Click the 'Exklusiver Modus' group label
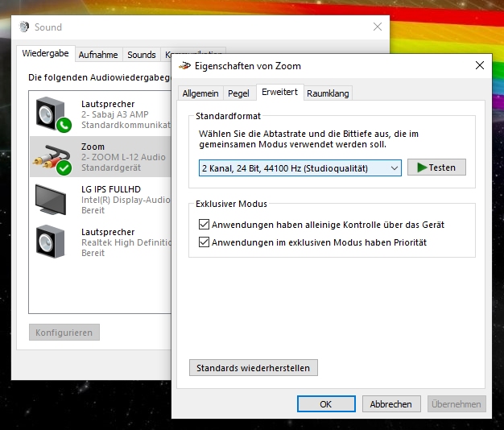The height and width of the screenshot is (430, 504). point(231,204)
